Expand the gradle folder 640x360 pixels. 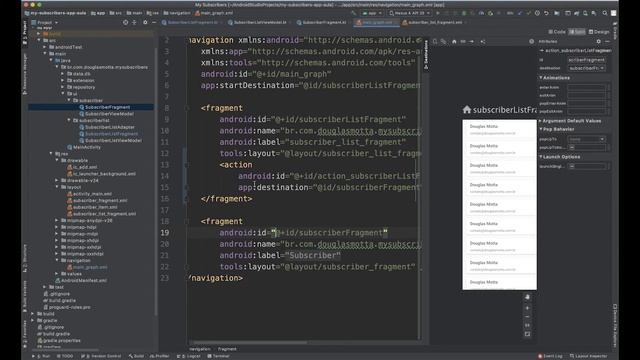[33, 320]
